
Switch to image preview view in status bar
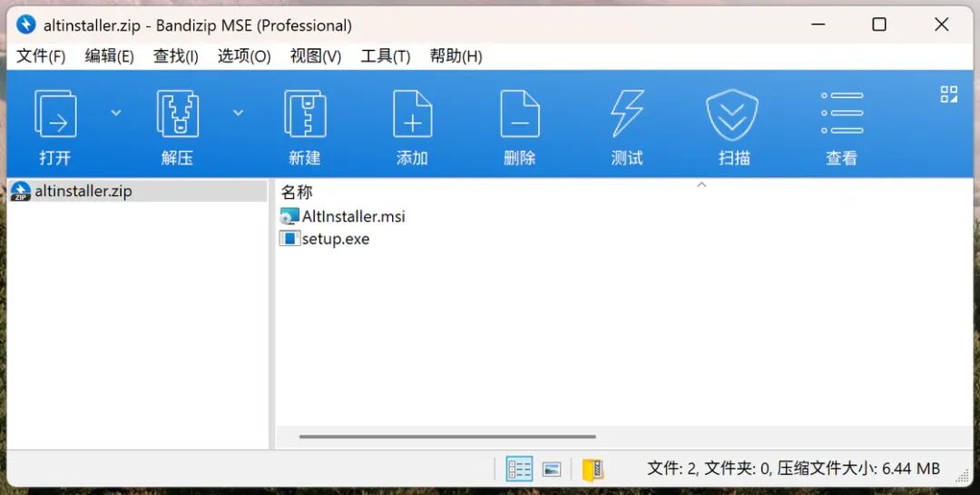click(x=552, y=469)
